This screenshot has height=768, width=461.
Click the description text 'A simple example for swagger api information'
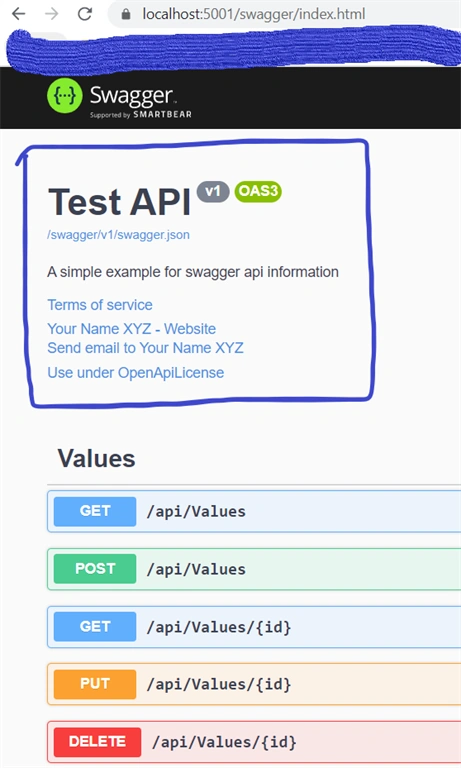tap(193, 272)
